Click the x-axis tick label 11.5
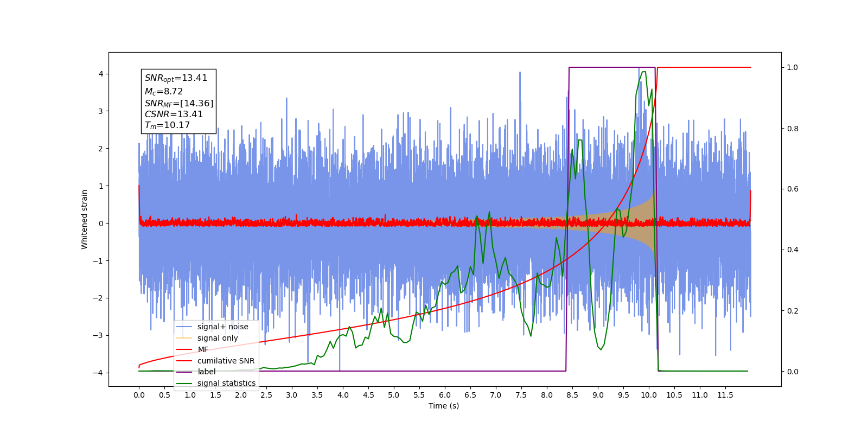 point(725,395)
